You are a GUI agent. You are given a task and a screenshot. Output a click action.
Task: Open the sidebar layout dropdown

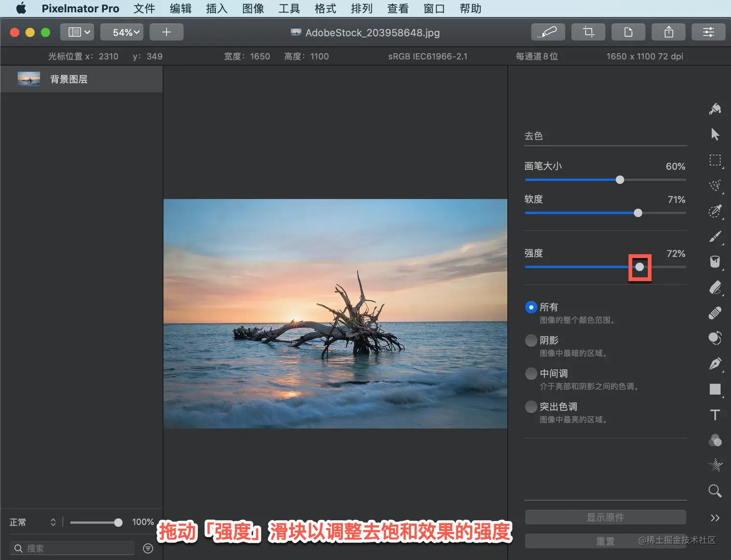tap(77, 32)
